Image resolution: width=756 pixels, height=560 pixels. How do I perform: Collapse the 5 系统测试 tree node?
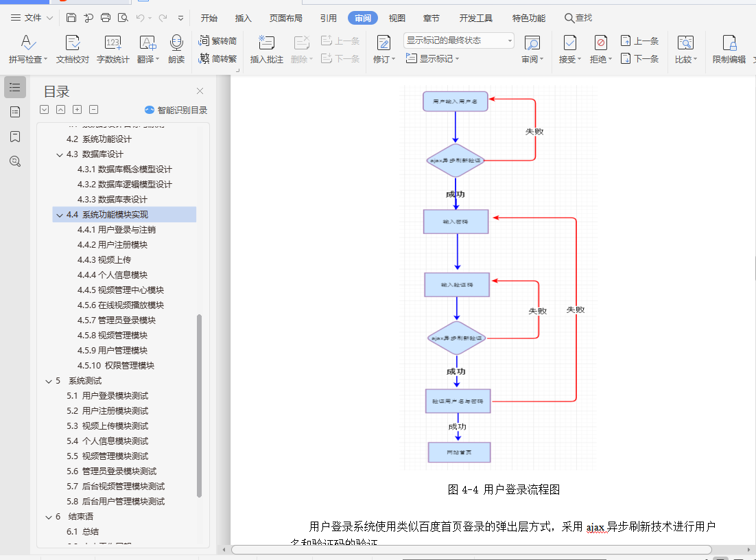click(x=49, y=382)
